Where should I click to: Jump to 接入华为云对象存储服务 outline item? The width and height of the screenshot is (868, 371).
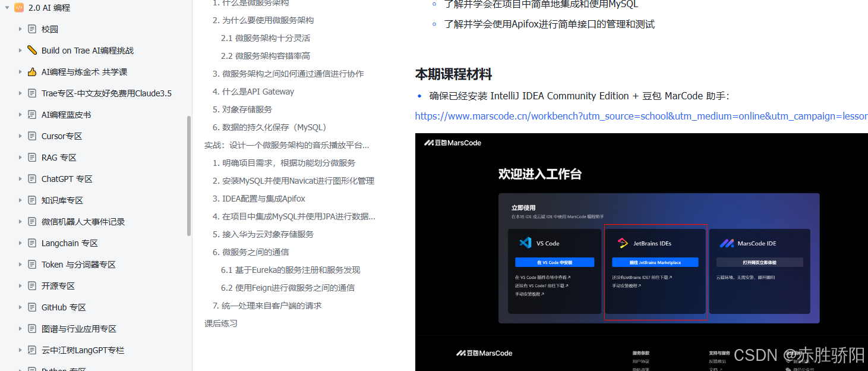[263, 234]
